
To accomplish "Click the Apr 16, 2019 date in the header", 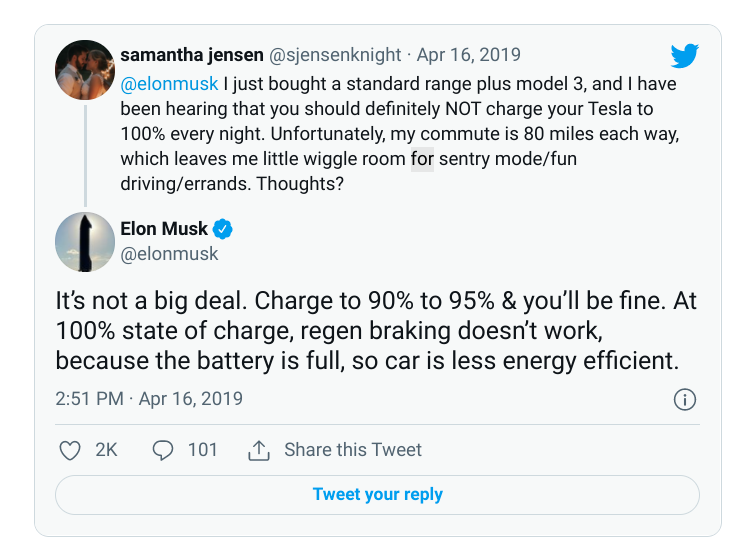I will pos(470,55).
